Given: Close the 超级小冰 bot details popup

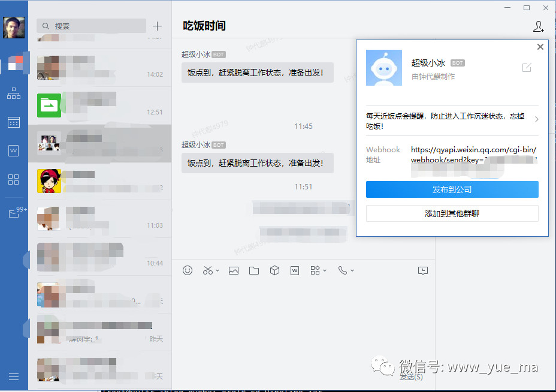Looking at the screenshot, I should 540,47.
